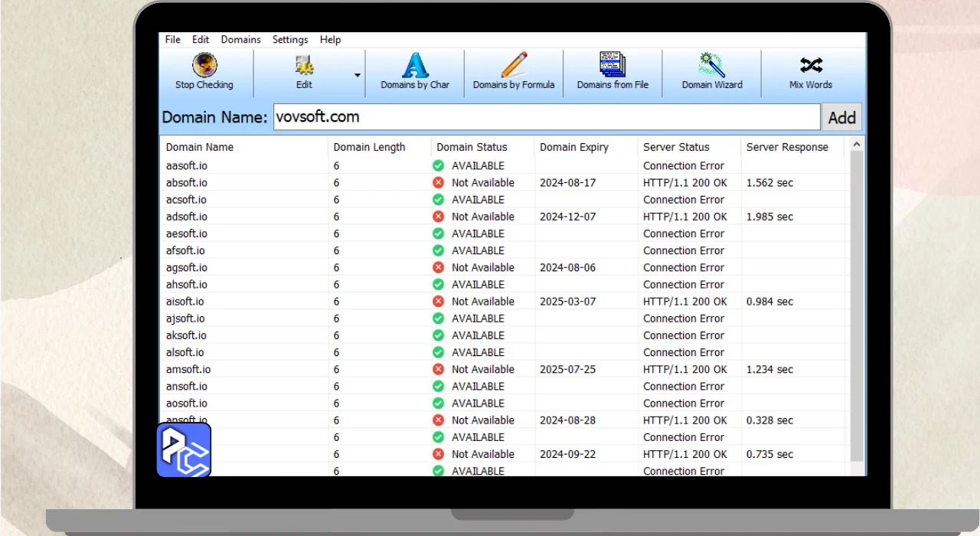The height and width of the screenshot is (536, 980).
Task: Sort by Domain Status column header
Action: (x=472, y=147)
